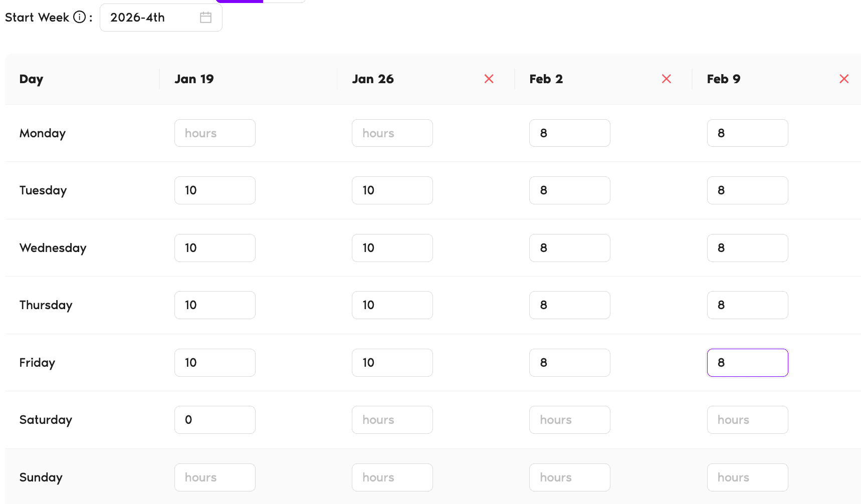
Task: Select the Jan 19 column header
Action: point(194,79)
